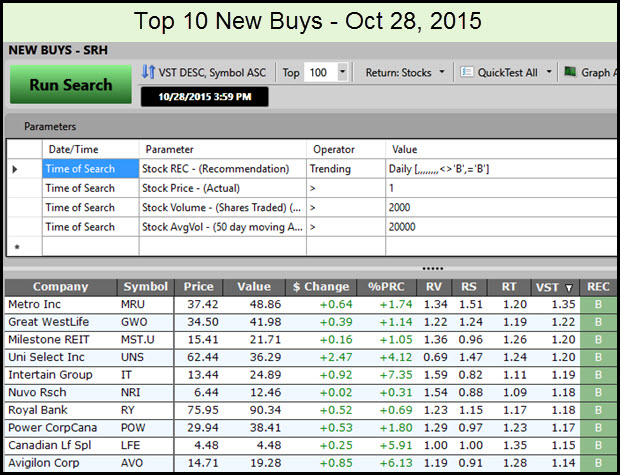Select the Avigilon Corp row
Screen dimensions: 620x475
pyautogui.click(x=310, y=463)
